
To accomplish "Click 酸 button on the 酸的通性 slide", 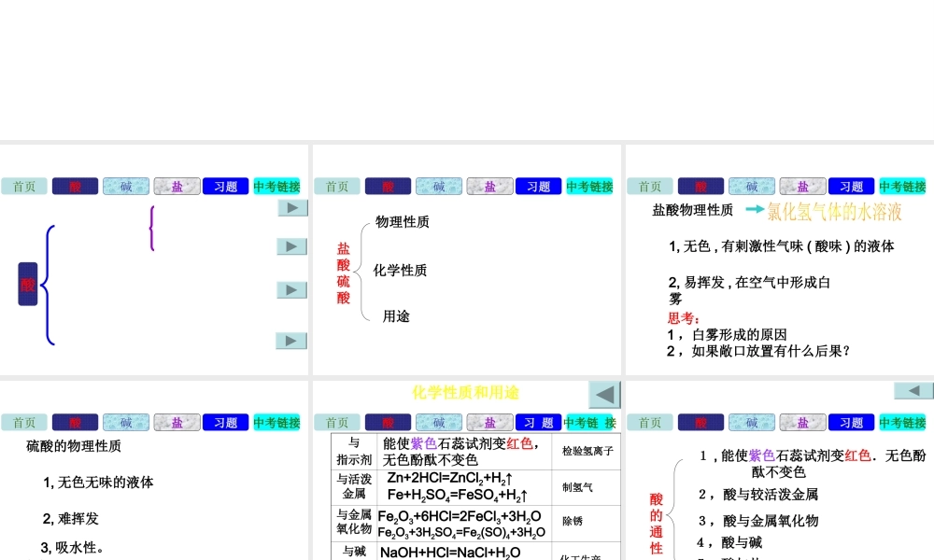I will pos(701,423).
